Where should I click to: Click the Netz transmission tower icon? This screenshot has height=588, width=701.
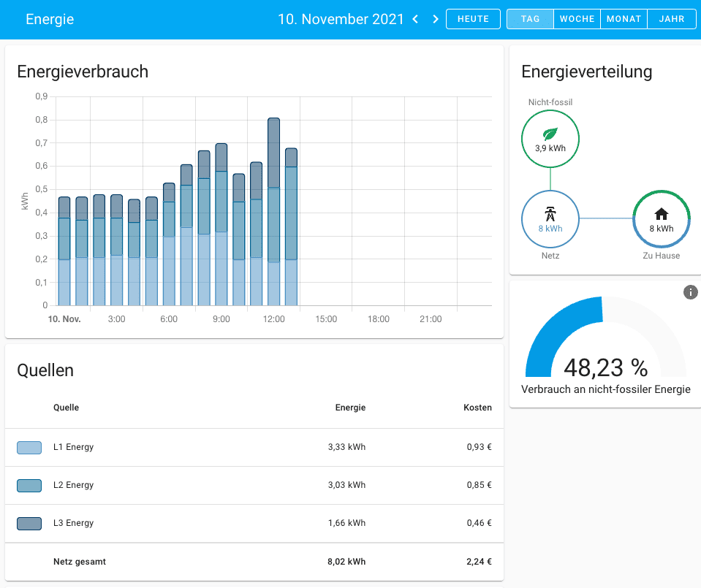(550, 214)
